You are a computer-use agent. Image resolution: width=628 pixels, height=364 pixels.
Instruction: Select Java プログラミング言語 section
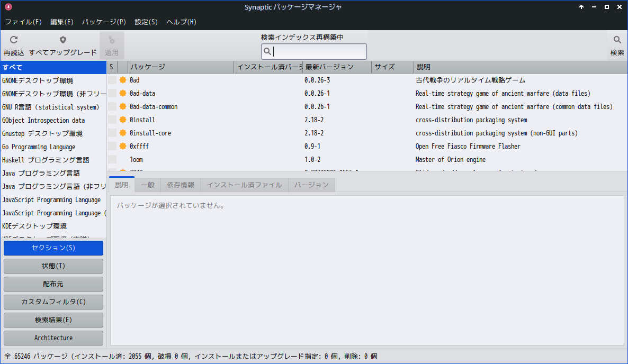tap(53, 173)
